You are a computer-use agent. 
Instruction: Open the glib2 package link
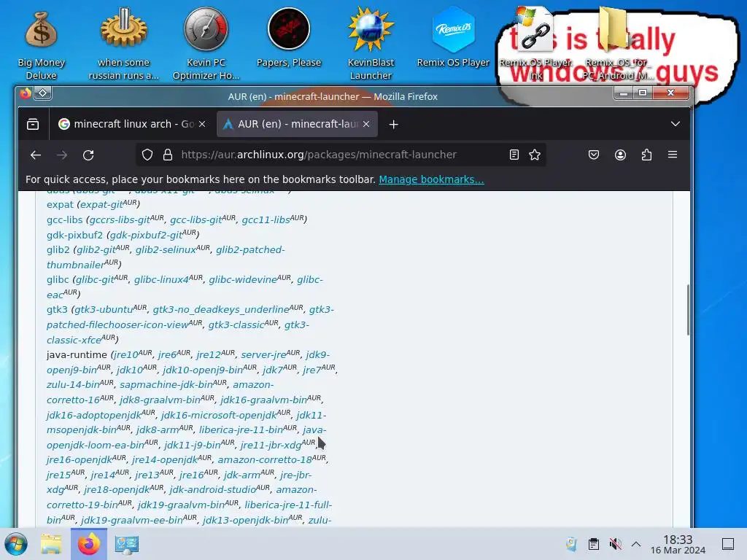(x=58, y=249)
